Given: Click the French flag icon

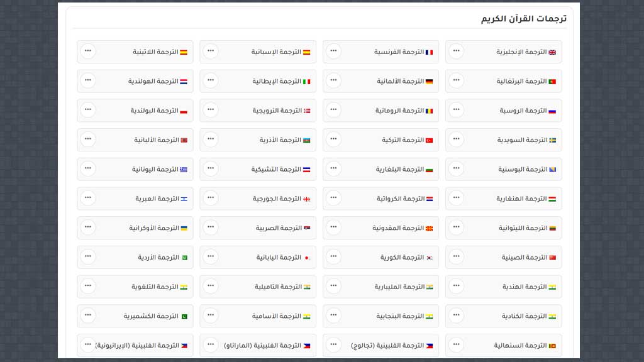Looking at the screenshot, I should (x=429, y=52).
